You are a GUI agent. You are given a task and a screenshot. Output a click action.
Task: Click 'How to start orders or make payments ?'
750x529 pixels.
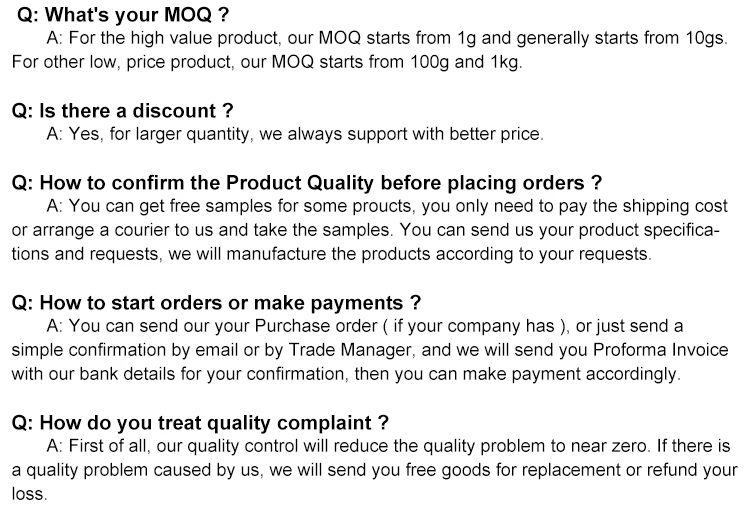coord(216,303)
